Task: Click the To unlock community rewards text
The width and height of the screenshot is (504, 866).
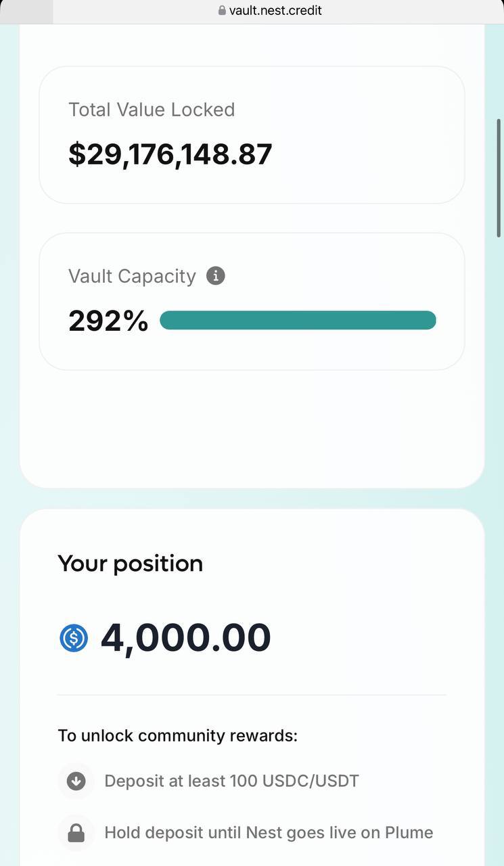Action: [178, 735]
